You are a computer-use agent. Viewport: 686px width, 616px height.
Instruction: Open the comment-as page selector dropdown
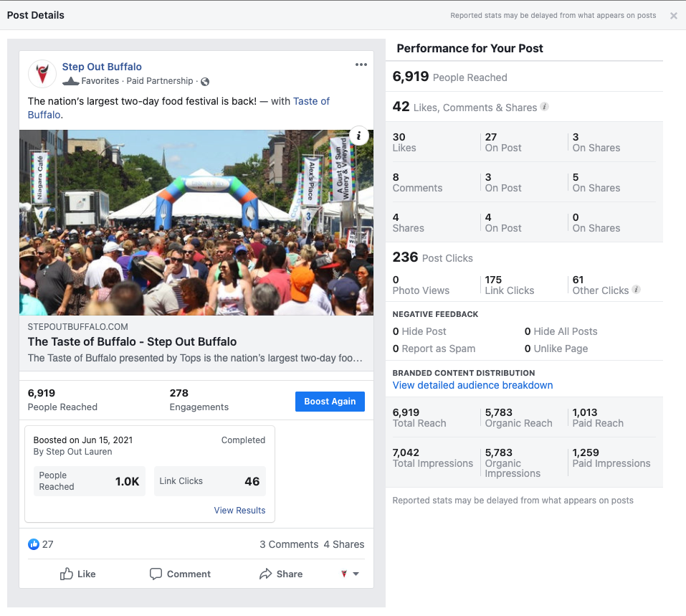tap(350, 574)
